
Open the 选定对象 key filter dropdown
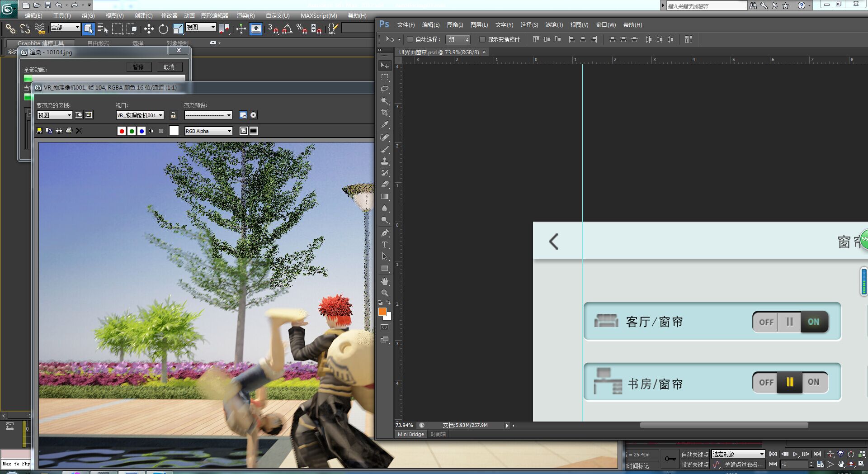pos(738,454)
